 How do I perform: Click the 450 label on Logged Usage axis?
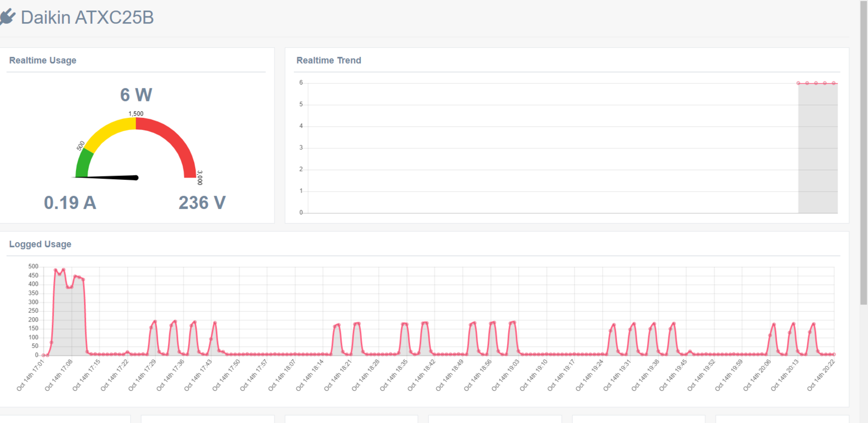coord(34,275)
